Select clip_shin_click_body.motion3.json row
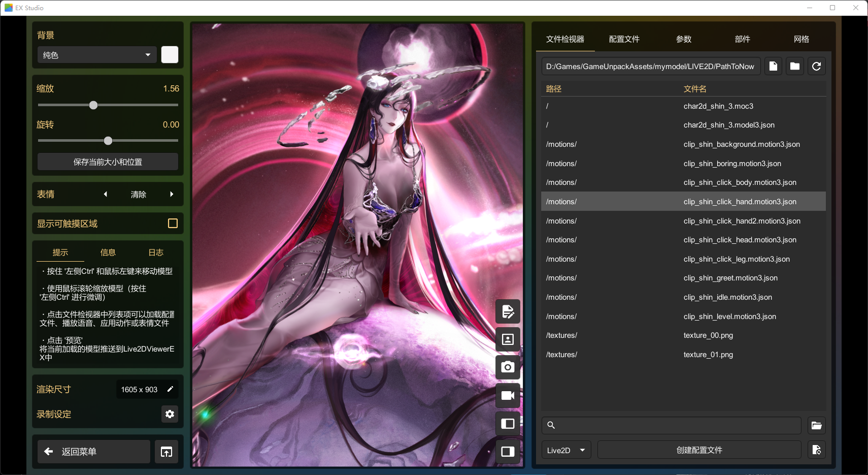The height and width of the screenshot is (475, 868). pos(683,182)
